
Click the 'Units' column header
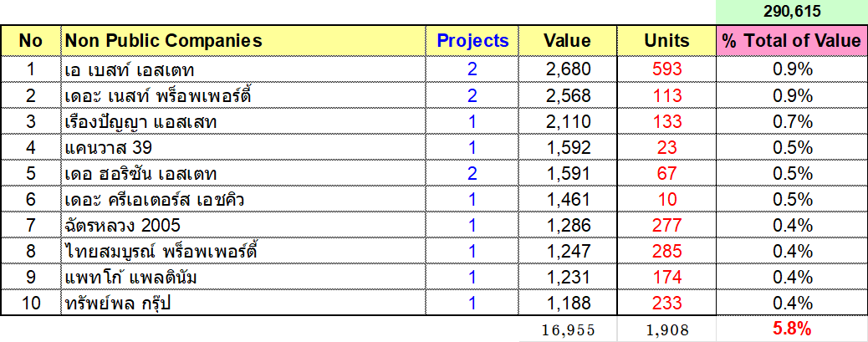click(666, 41)
